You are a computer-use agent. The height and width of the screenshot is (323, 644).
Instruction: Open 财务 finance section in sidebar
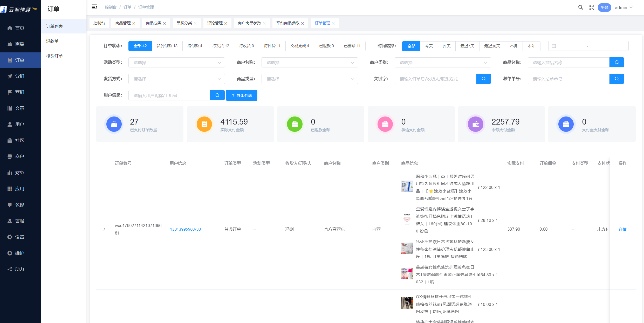pyautogui.click(x=19, y=173)
